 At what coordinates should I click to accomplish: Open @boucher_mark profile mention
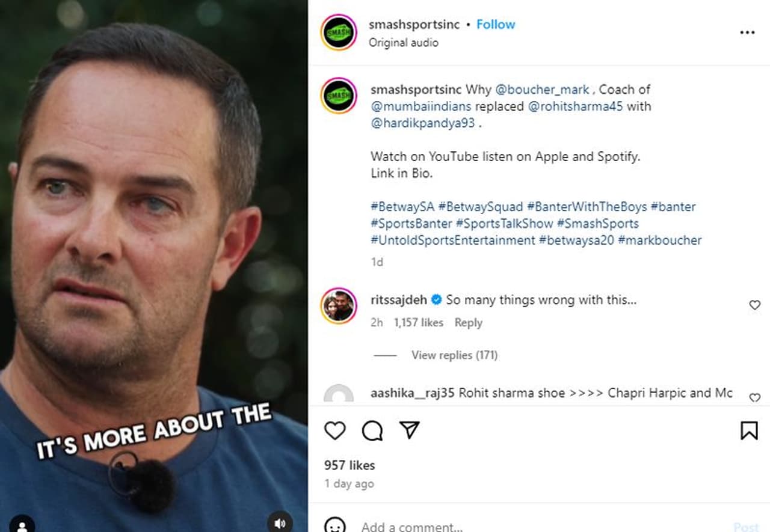click(x=542, y=90)
